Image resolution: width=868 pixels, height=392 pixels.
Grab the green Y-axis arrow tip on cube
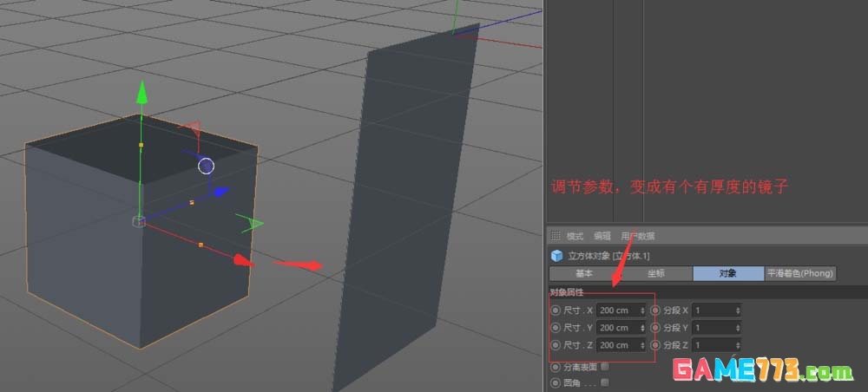click(141, 92)
